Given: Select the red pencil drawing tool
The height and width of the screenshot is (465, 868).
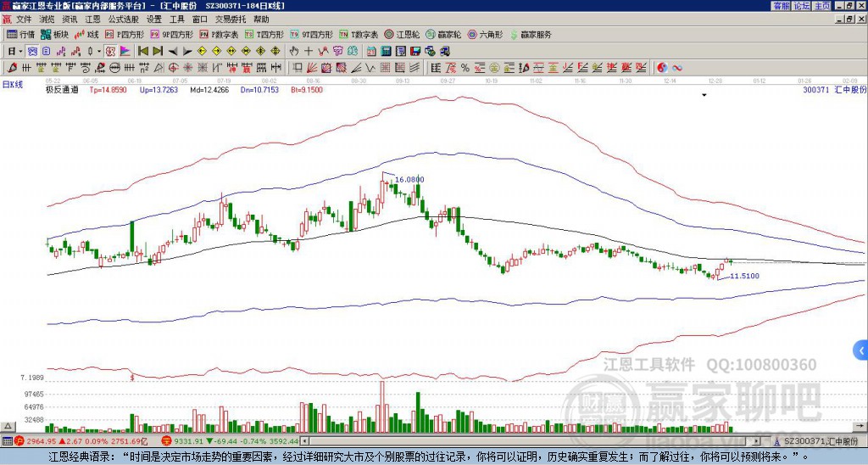Looking at the screenshot, I should click(x=12, y=68).
